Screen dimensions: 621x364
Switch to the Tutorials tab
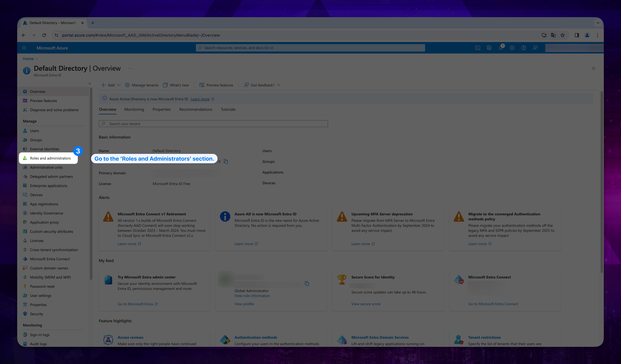pyautogui.click(x=228, y=109)
